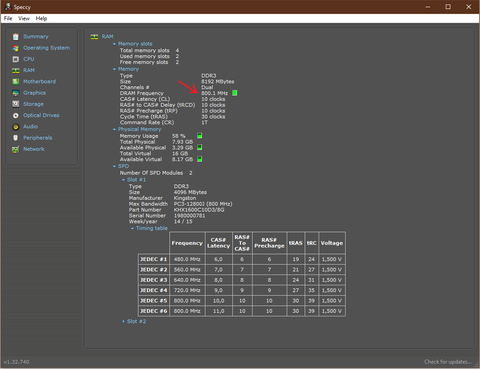
Task: Click the Motherboard icon in sidebar
Action: click(15, 82)
